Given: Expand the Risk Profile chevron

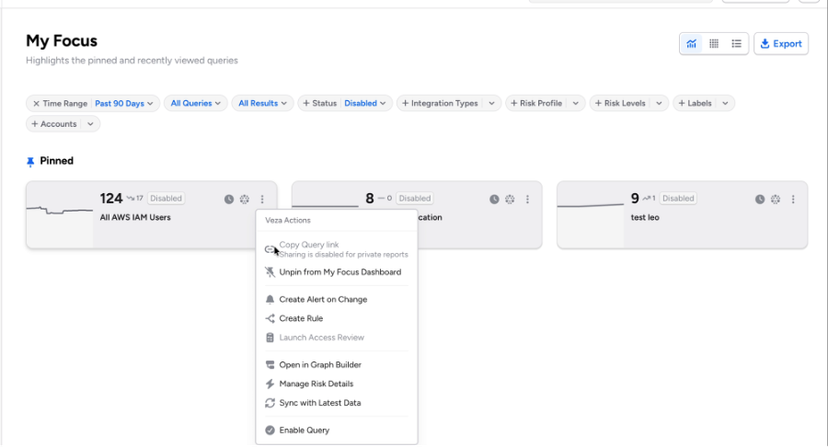Looking at the screenshot, I should [x=576, y=104].
